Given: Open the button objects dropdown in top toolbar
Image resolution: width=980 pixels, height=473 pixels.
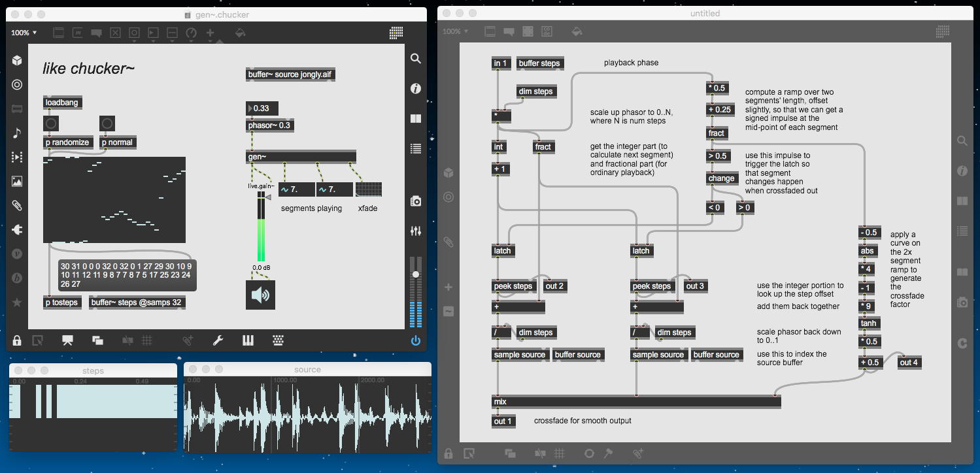Looking at the screenshot, I should point(134,32).
